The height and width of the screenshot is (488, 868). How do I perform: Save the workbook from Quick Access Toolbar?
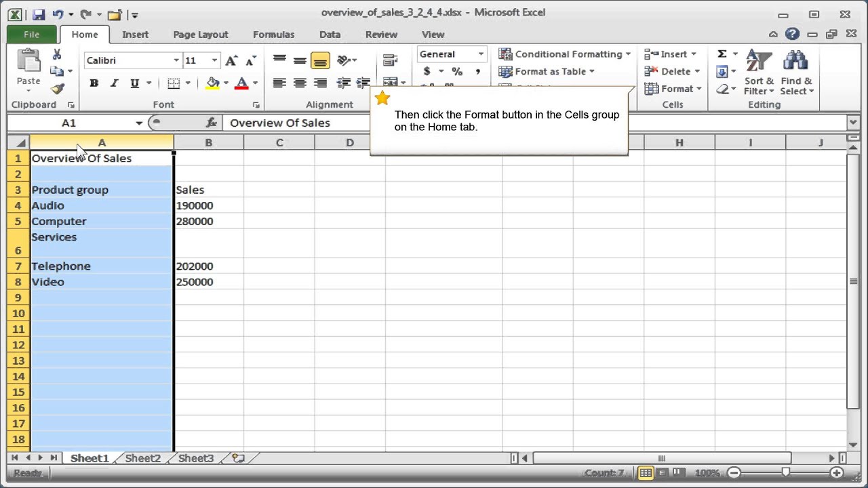[38, 14]
